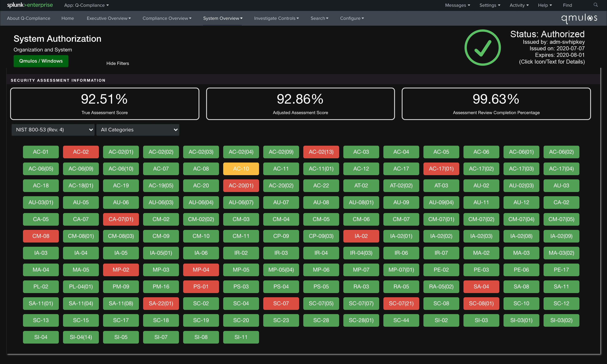Select the CM-07(05) control tile

561,219
